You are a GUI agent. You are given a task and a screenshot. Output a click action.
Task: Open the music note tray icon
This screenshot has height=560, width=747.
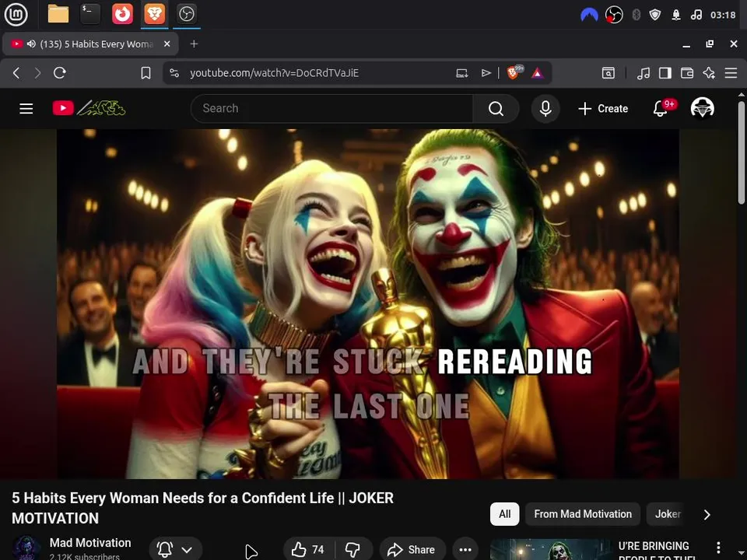[696, 15]
